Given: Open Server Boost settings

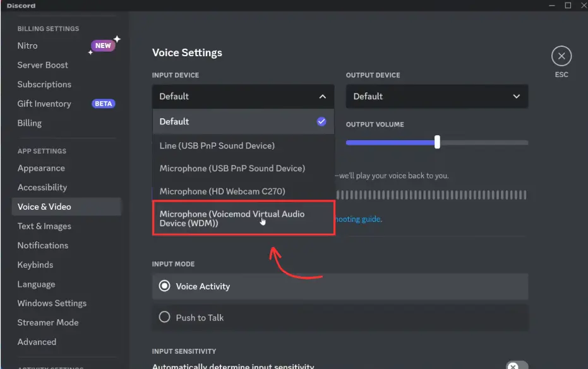Looking at the screenshot, I should pos(43,65).
